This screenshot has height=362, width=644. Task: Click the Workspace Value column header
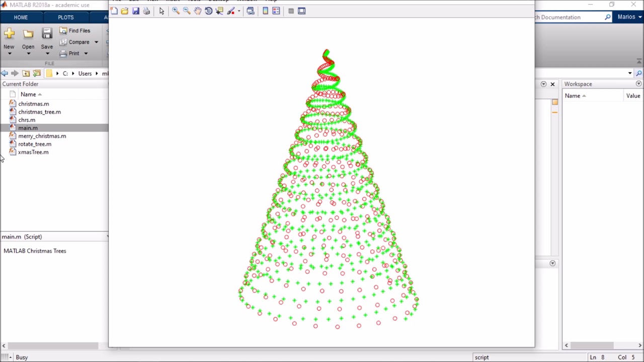pos(633,96)
